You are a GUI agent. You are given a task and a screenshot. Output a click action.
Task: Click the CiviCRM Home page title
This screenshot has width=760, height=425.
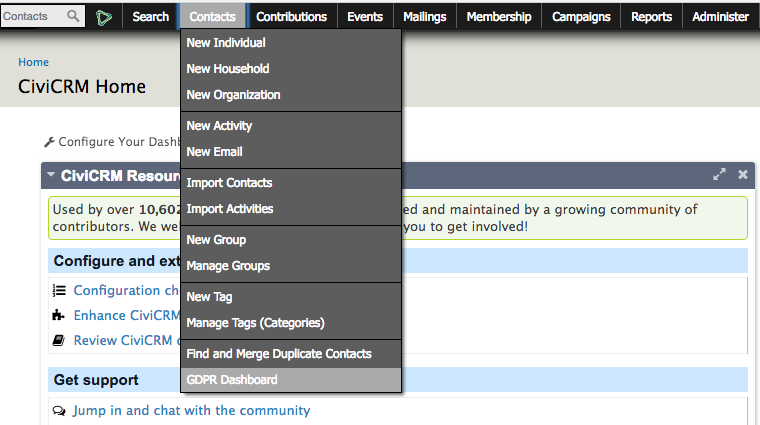tap(82, 87)
